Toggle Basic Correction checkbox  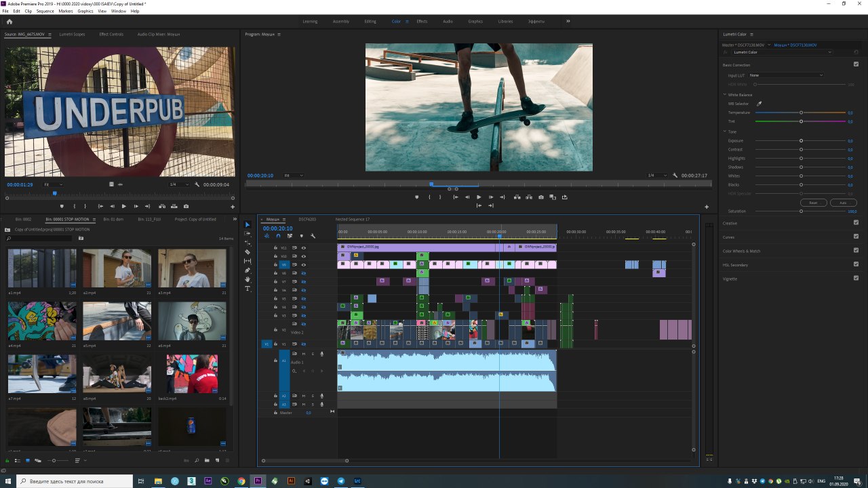click(856, 64)
